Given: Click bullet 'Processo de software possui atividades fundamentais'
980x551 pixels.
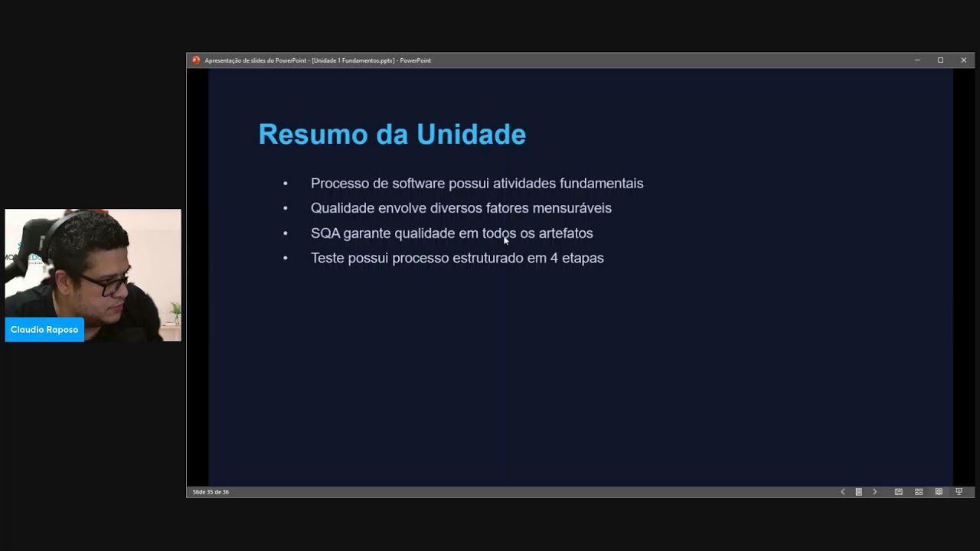Looking at the screenshot, I should [477, 184].
